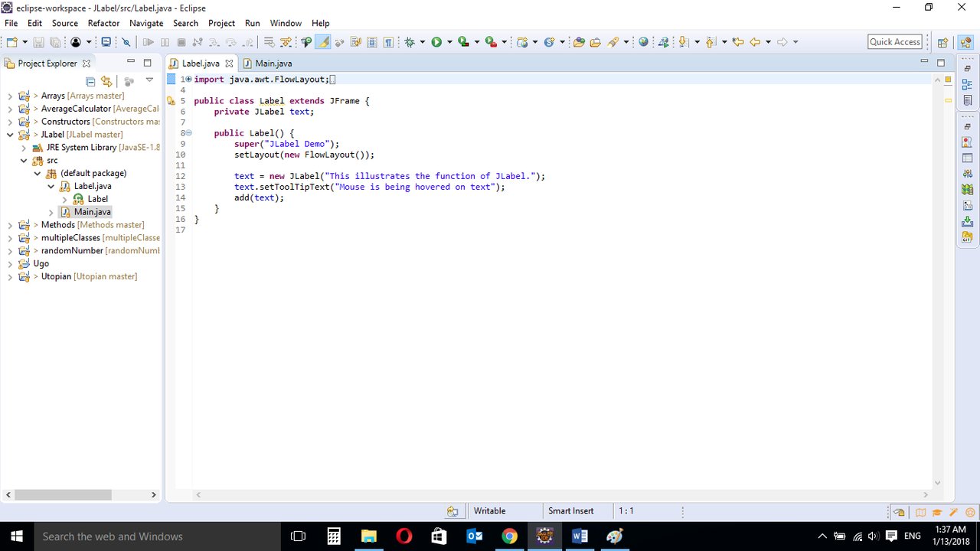Open the Refactor menu
The height and width of the screenshot is (551, 980).
[105, 23]
